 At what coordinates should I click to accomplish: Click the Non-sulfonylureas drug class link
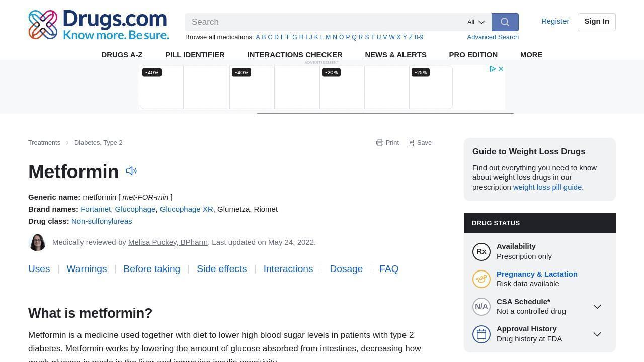(x=102, y=221)
